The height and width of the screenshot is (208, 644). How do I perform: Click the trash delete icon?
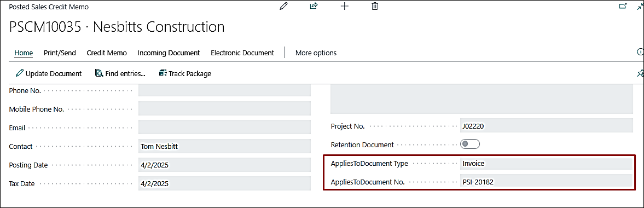tap(375, 6)
